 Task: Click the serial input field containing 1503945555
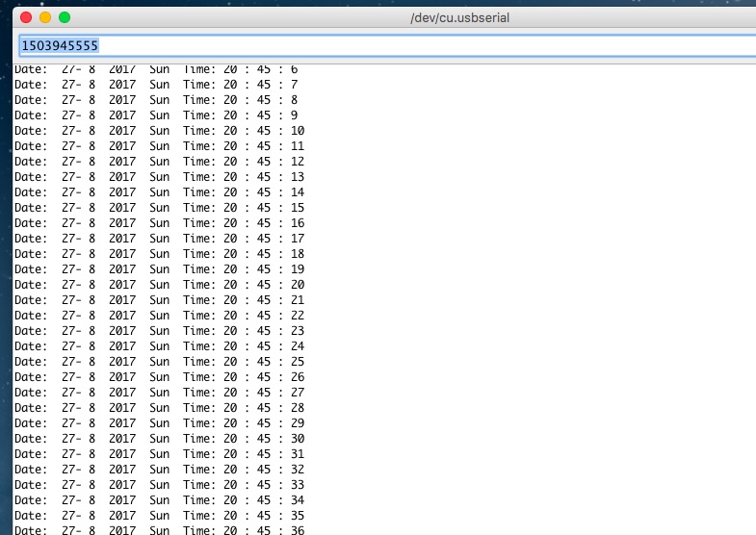point(387,46)
